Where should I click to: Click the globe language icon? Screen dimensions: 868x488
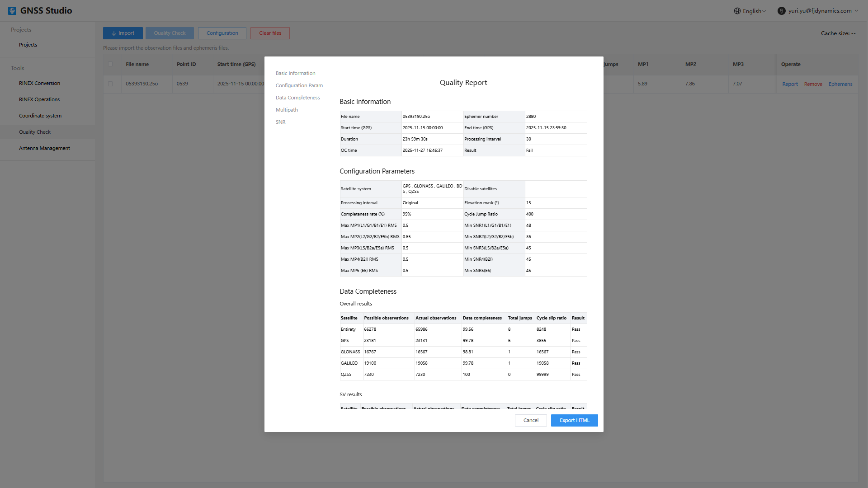(x=737, y=11)
